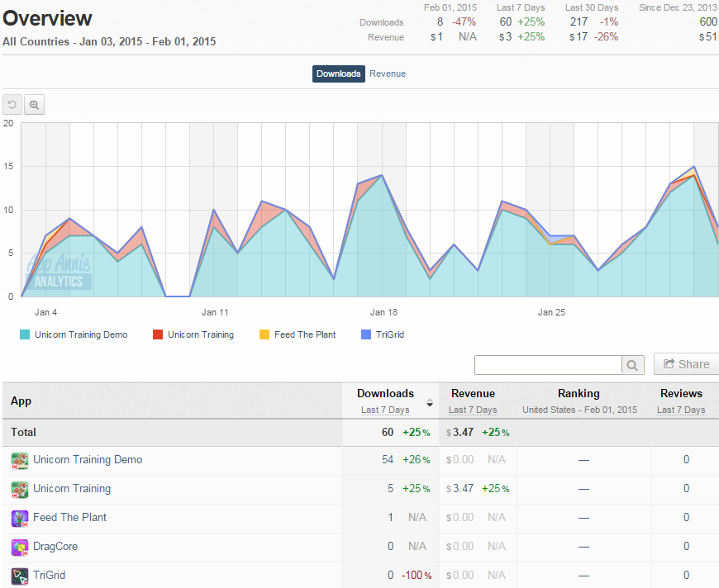Open the DragCore app icon
This screenshot has height=588, width=719.
tap(20, 548)
